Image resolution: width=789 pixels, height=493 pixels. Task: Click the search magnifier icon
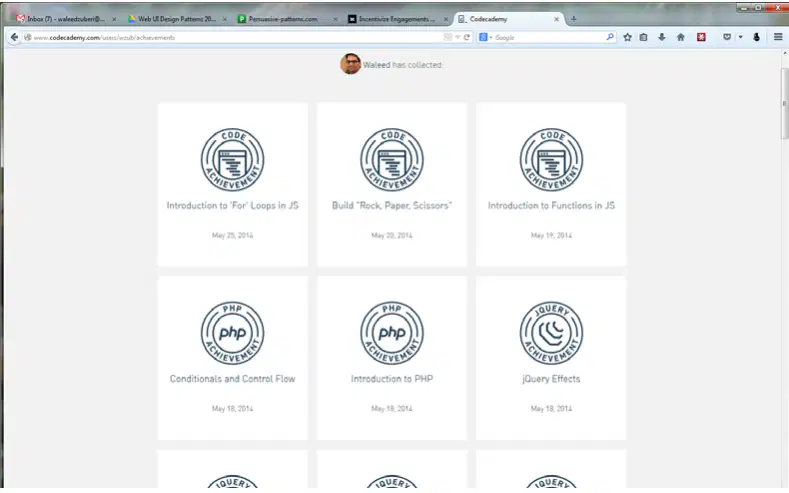tap(610, 37)
